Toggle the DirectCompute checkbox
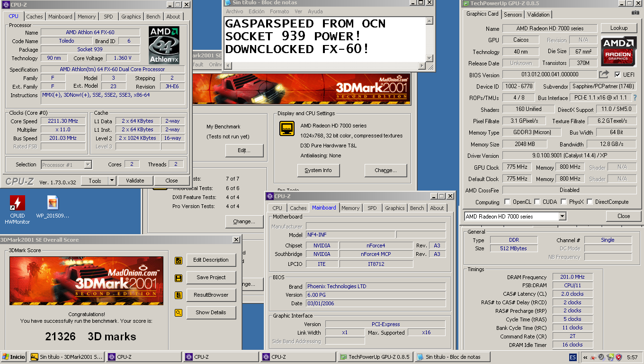The height and width of the screenshot is (364, 644). (x=590, y=202)
